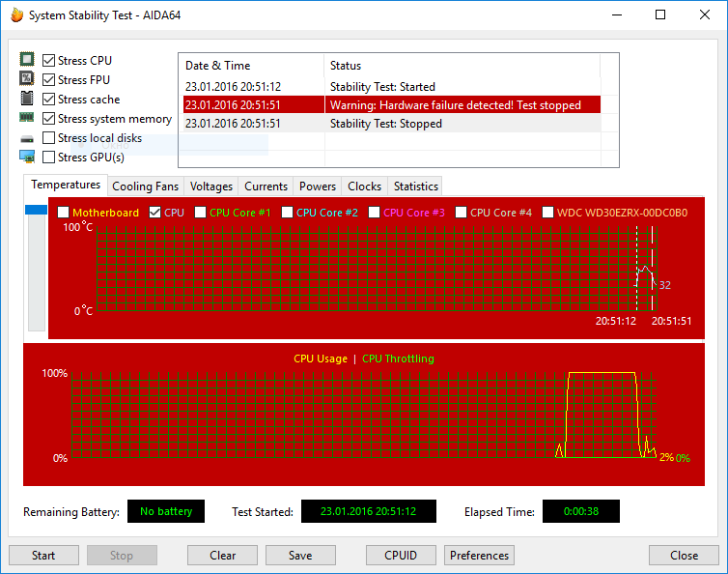
Task: Show WDC WD30EZRX-00DC0B0 disk temperature
Action: pyautogui.click(x=547, y=213)
